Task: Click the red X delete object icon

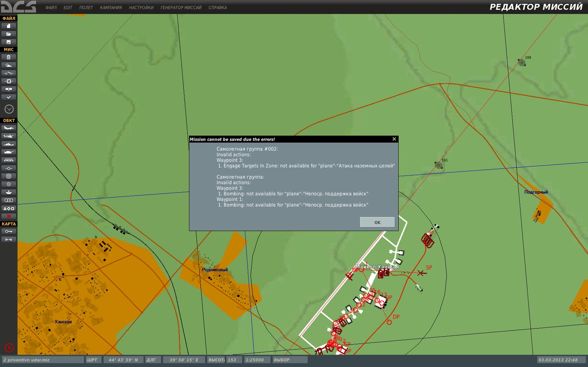Action: (9, 216)
